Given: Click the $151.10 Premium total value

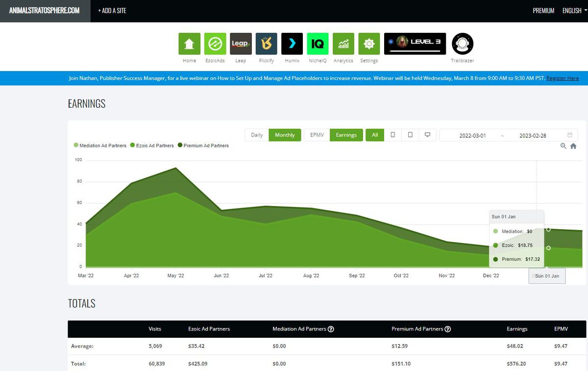Looking at the screenshot, I should [401, 364].
